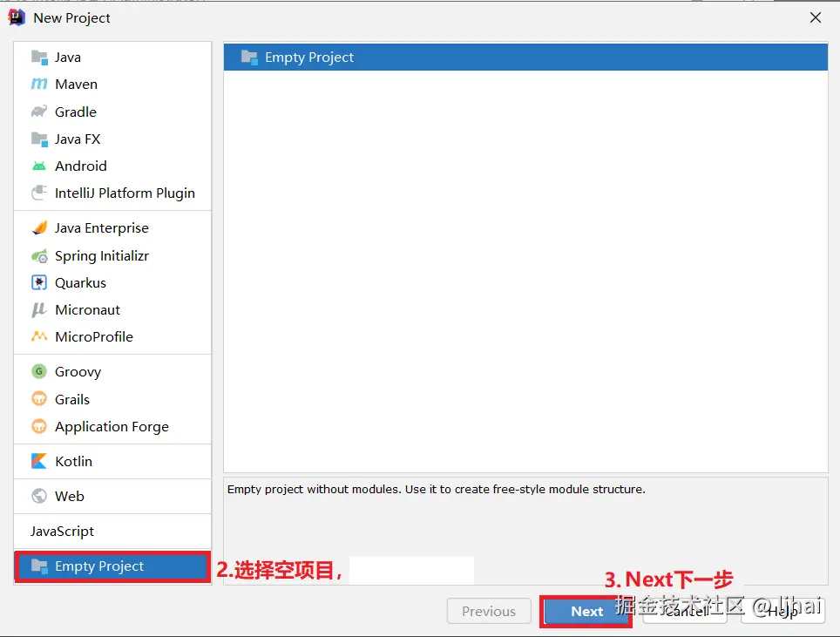Cancel the New Project dialog
The width and height of the screenshot is (840, 637).
click(x=685, y=611)
